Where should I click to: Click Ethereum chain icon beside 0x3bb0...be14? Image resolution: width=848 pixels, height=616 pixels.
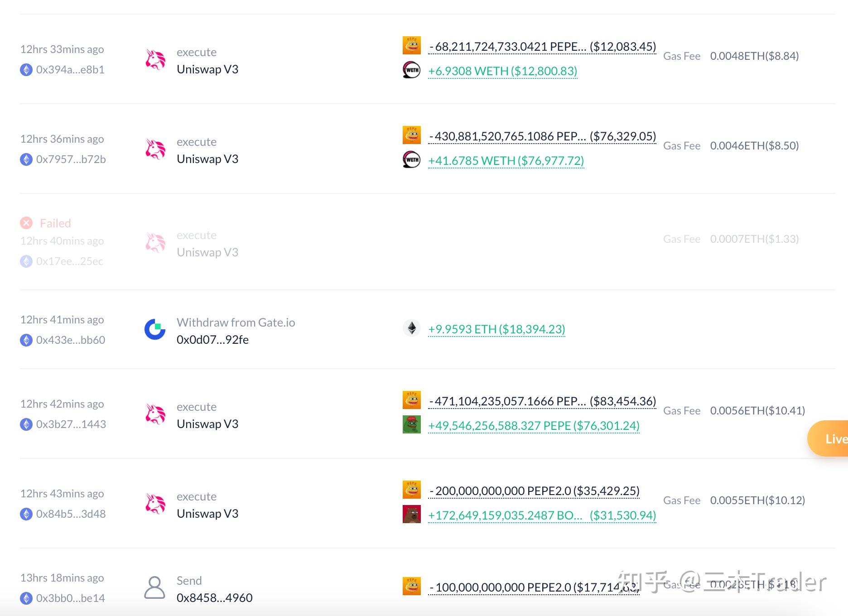click(x=26, y=598)
